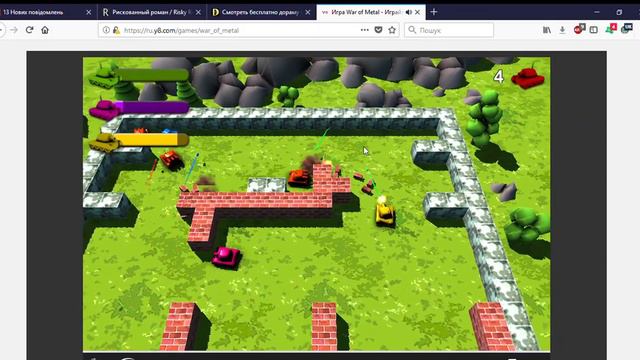This screenshot has width=640, height=360.
Task: Click the pink tank near brick wall
Action: [x=226, y=258]
